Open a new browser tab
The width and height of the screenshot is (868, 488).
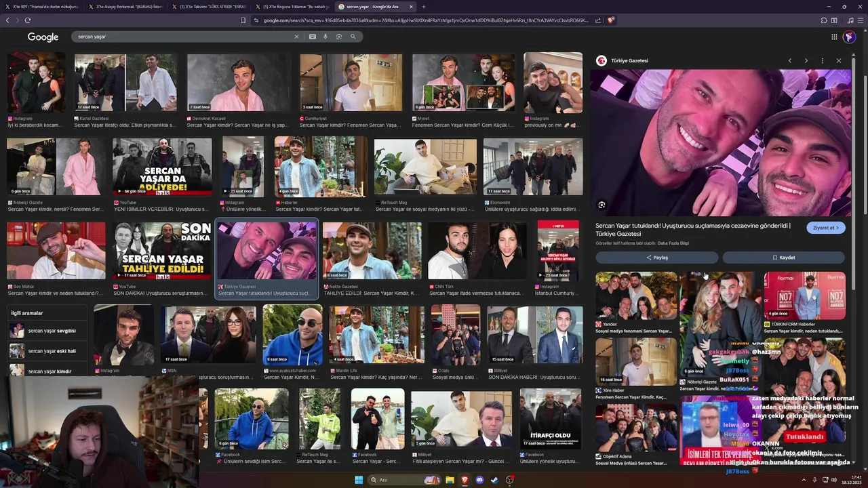[424, 7]
